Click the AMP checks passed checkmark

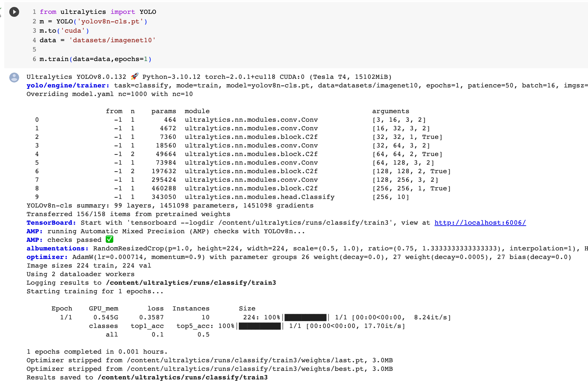pyautogui.click(x=109, y=239)
